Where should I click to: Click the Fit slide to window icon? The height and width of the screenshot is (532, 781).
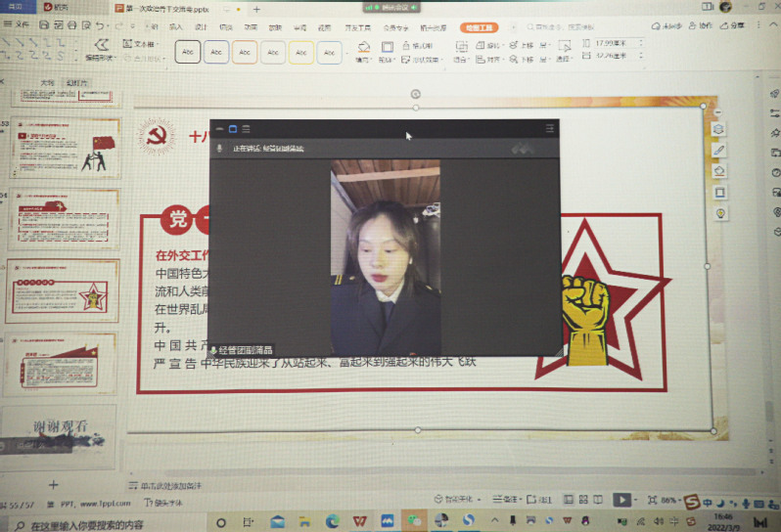click(x=652, y=500)
